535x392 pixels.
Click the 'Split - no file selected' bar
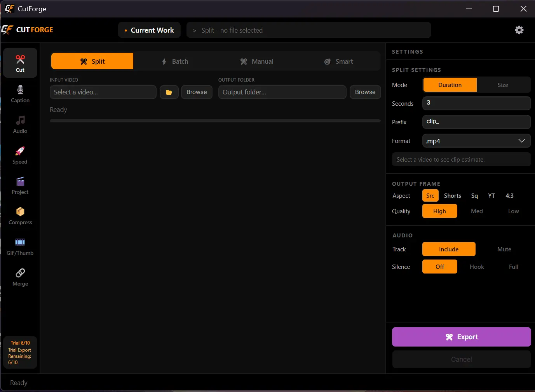pyautogui.click(x=309, y=30)
